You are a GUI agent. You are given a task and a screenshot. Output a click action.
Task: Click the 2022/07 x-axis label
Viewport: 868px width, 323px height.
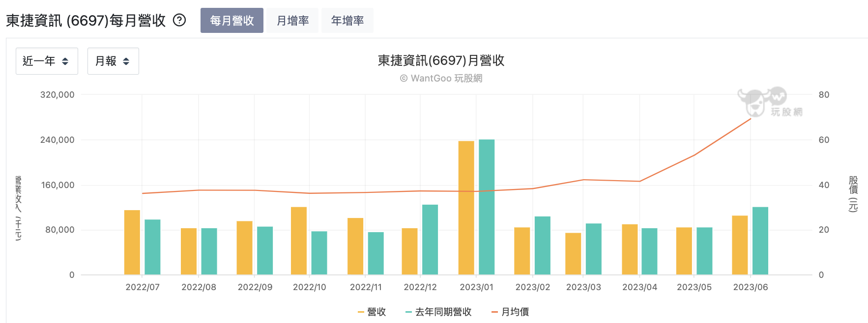pyautogui.click(x=143, y=287)
